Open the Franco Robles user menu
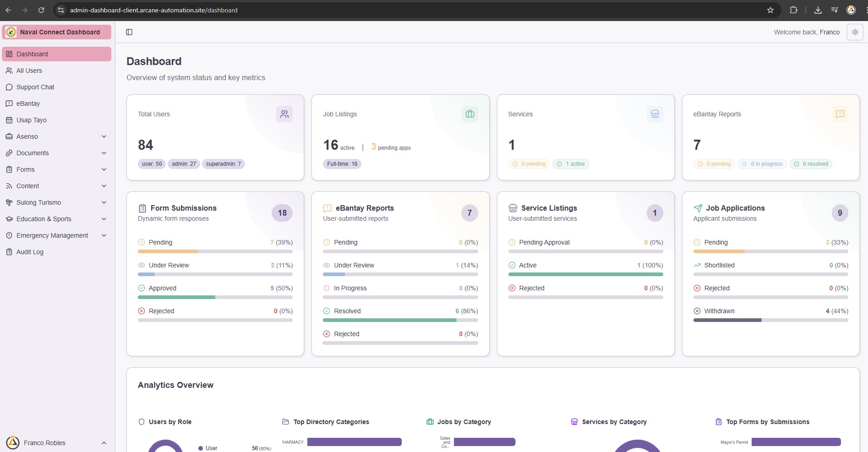Viewport: 868px width, 452px height. [57, 443]
